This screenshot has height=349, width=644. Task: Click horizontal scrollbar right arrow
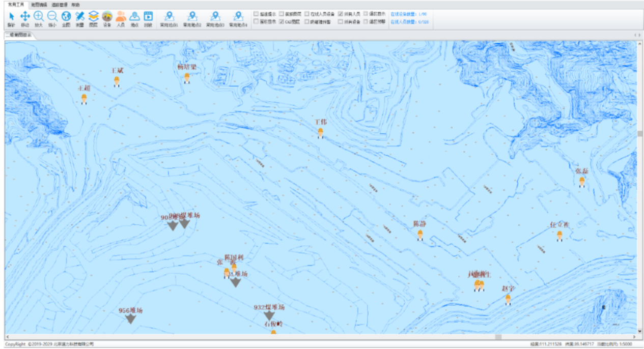[634, 337]
